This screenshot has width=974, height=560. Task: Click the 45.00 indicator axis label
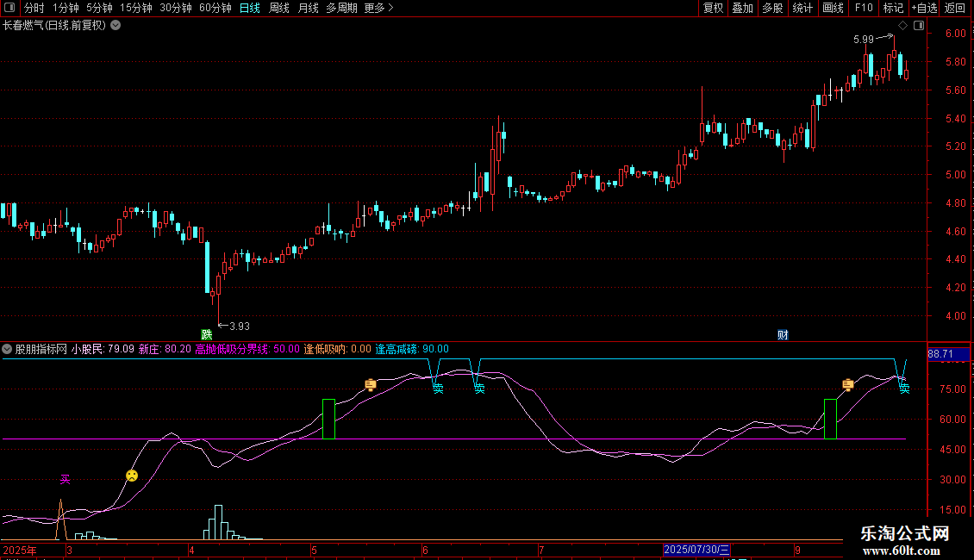tap(952, 450)
